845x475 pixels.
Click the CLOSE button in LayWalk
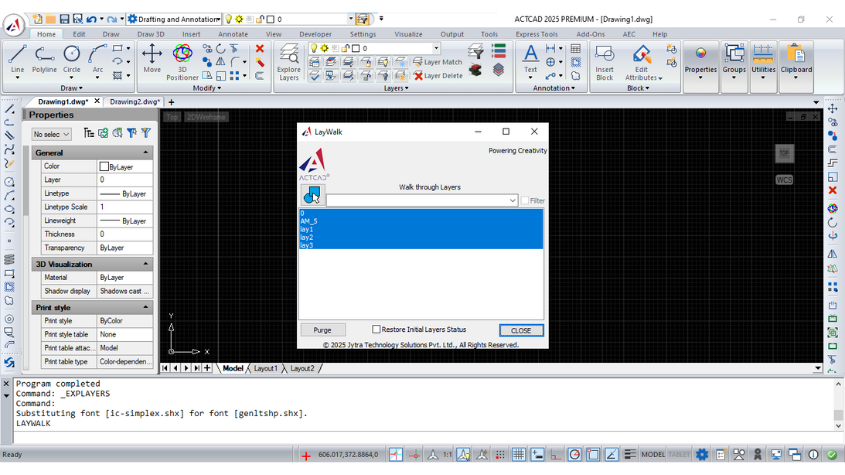pyautogui.click(x=521, y=330)
